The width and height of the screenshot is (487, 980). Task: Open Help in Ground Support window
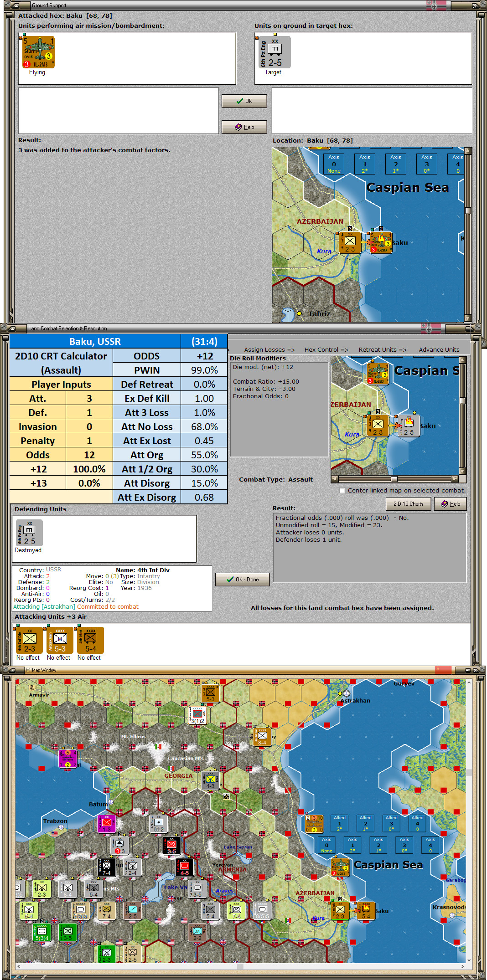click(244, 127)
